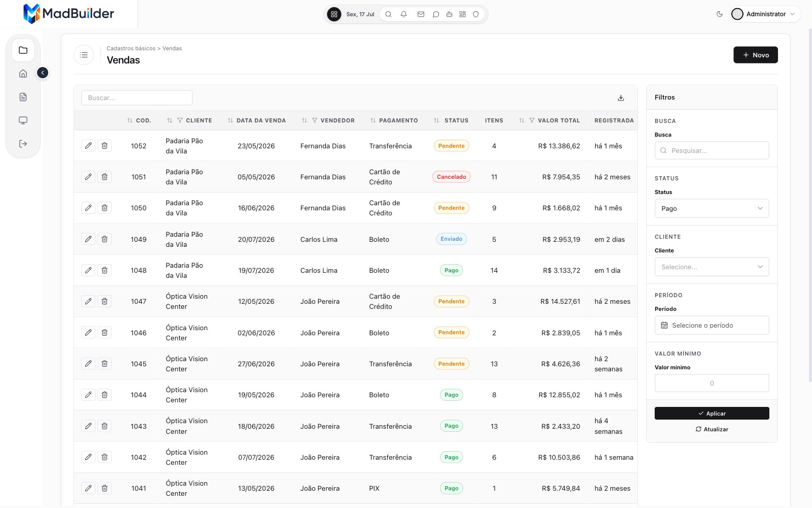Click Cancelado status badge on sale 1051
The height and width of the screenshot is (508, 812).
coord(451,177)
